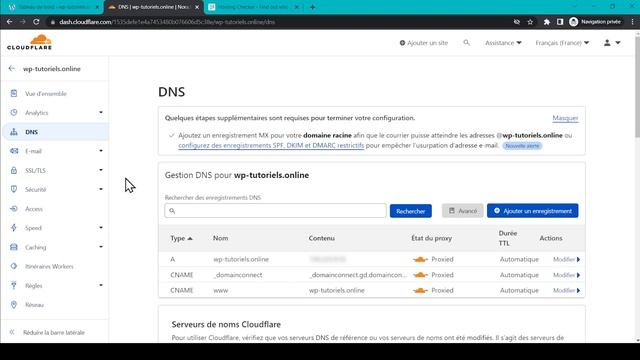Click Modifier for the www record

coord(567,290)
